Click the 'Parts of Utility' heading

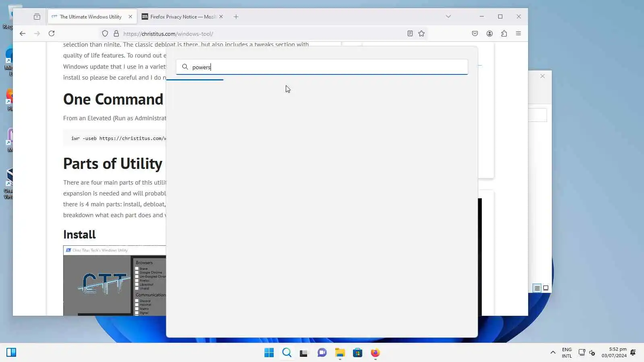(113, 164)
